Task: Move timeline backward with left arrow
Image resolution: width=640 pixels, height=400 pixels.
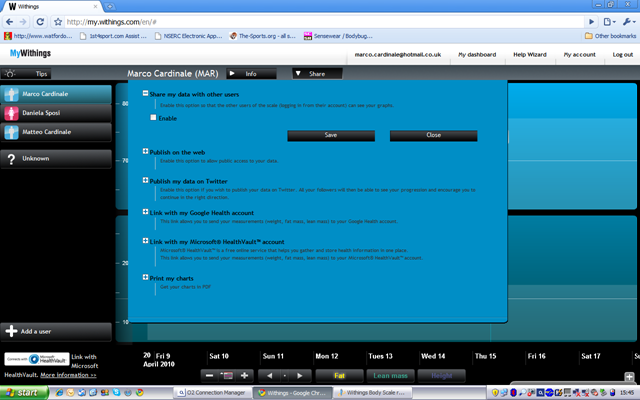Action: (269, 376)
